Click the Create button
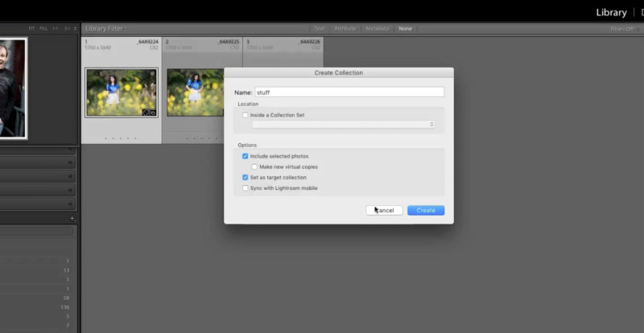Image resolution: width=644 pixels, height=333 pixels. pos(426,210)
